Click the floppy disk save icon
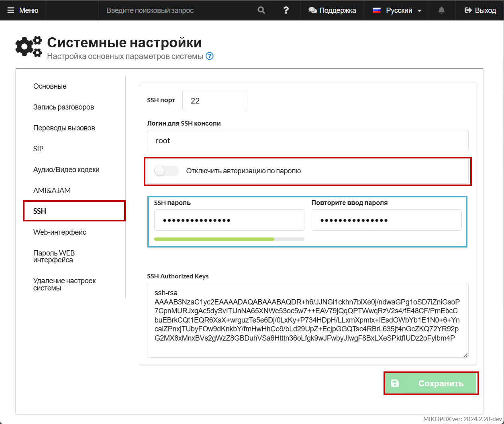The width and height of the screenshot is (504, 424). pos(395,383)
